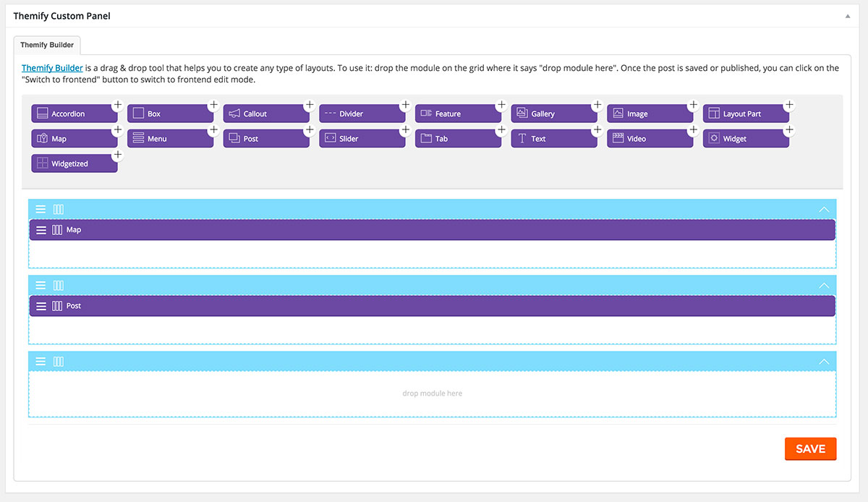The image size is (868, 502).
Task: Add the Video module via its plus icon
Action: tap(694, 129)
